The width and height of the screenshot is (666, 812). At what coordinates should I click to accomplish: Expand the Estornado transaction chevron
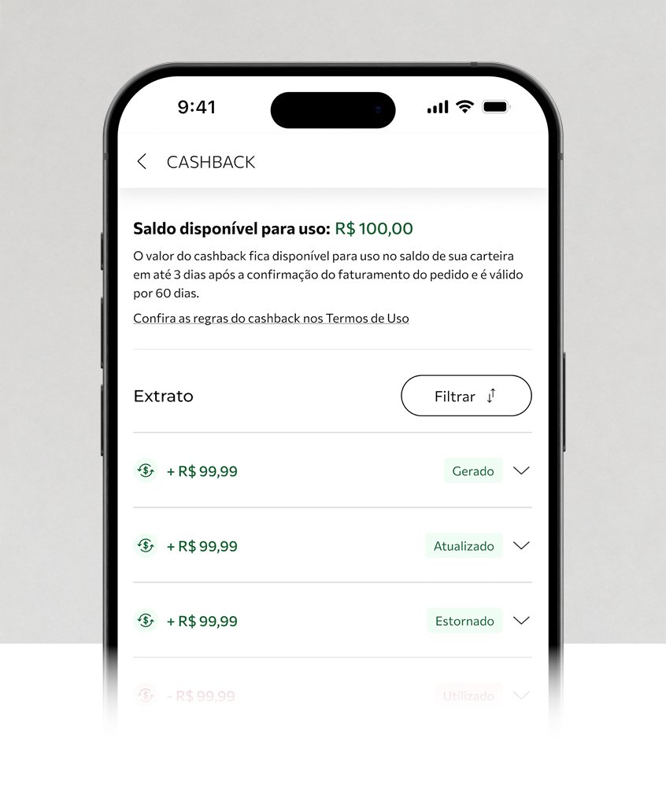pos(521,620)
